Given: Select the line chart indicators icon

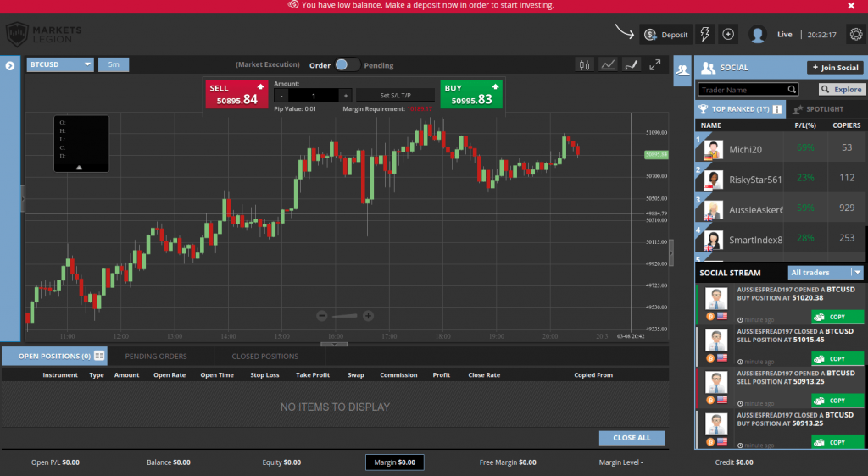Looking at the screenshot, I should [x=608, y=65].
